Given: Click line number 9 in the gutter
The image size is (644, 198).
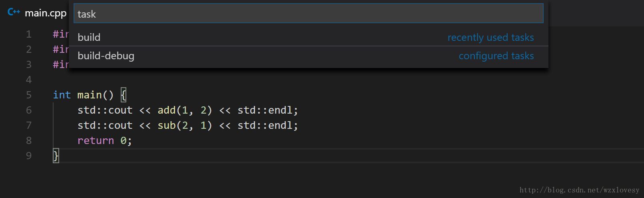Looking at the screenshot, I should coord(29,156).
